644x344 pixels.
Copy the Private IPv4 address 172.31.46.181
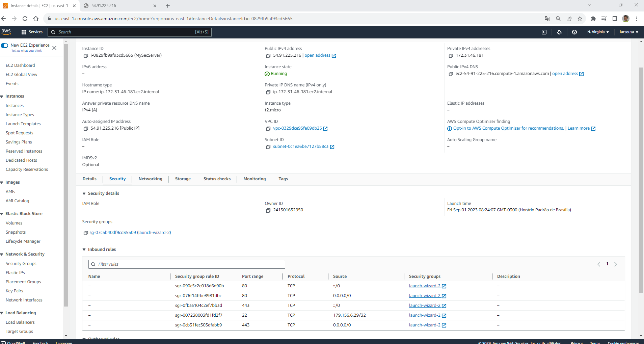point(451,56)
